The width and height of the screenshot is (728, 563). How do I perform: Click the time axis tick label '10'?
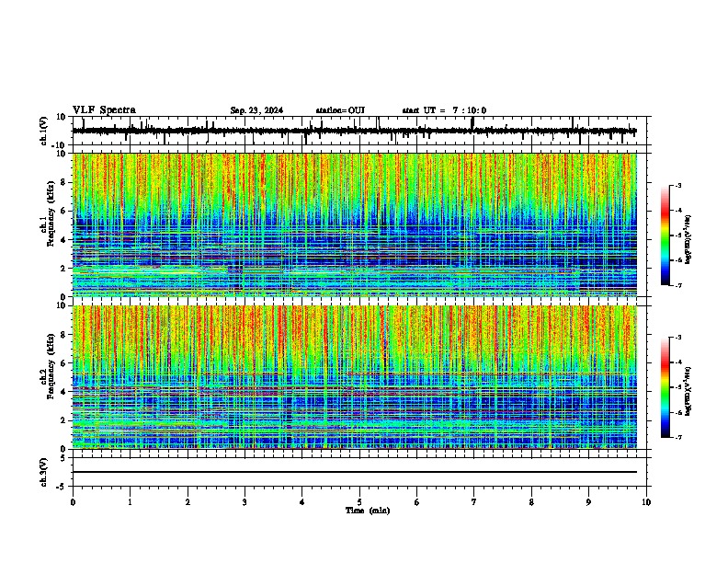coord(646,502)
